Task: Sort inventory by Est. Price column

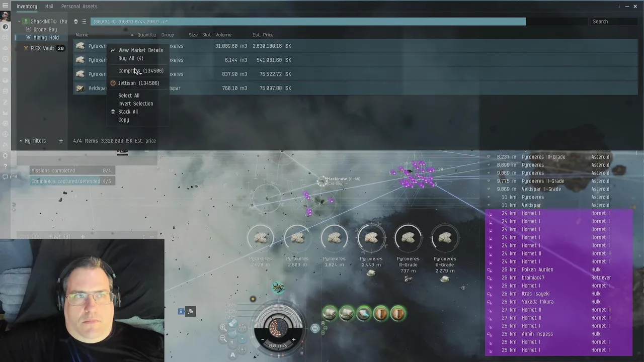Action: click(263, 35)
